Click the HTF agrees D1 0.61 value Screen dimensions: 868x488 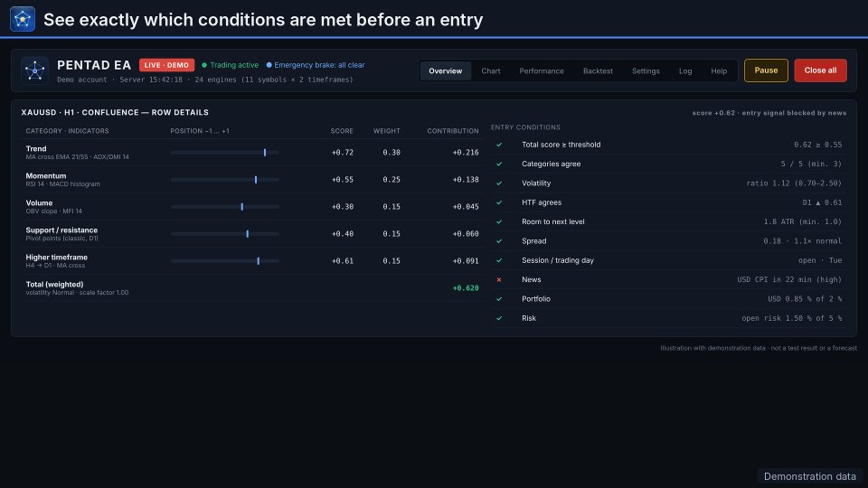click(822, 202)
